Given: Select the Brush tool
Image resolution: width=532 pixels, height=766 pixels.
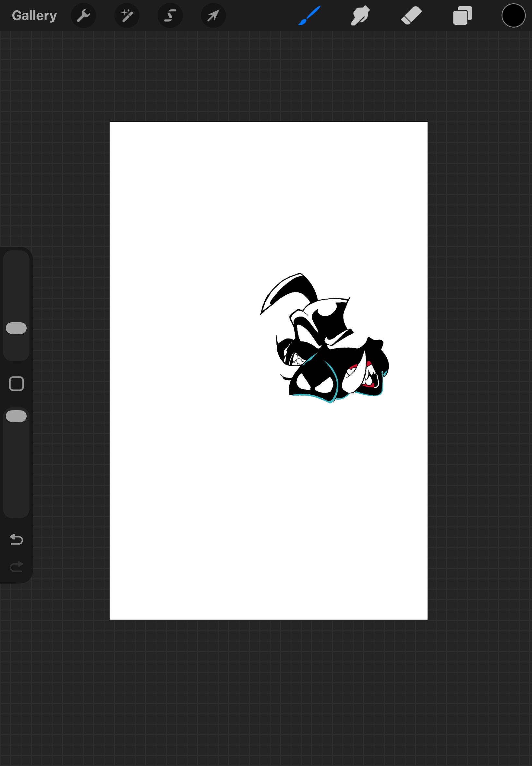Looking at the screenshot, I should pos(309,15).
